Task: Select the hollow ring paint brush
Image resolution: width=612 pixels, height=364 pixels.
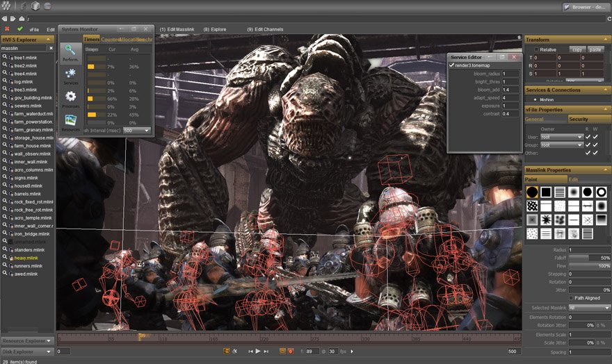Action: pos(601,192)
